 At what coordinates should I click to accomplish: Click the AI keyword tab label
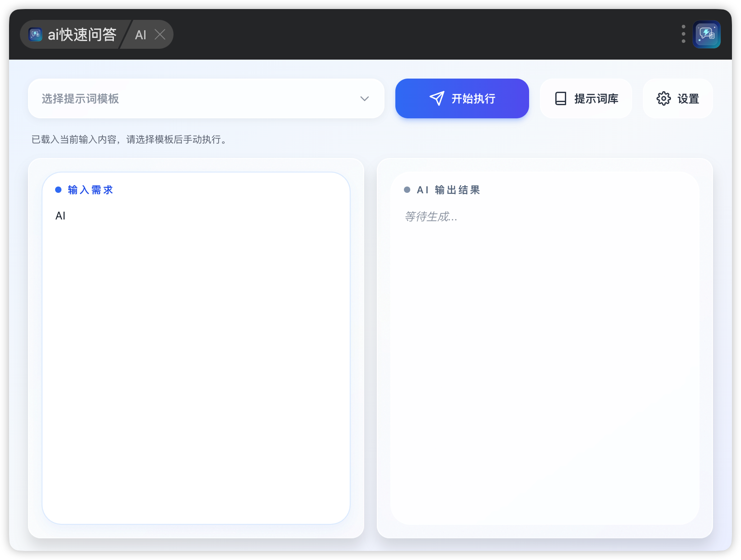(x=141, y=35)
